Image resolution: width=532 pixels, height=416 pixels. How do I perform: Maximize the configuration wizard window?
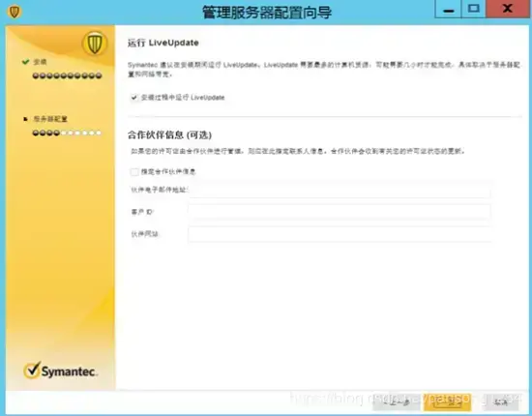474,9
